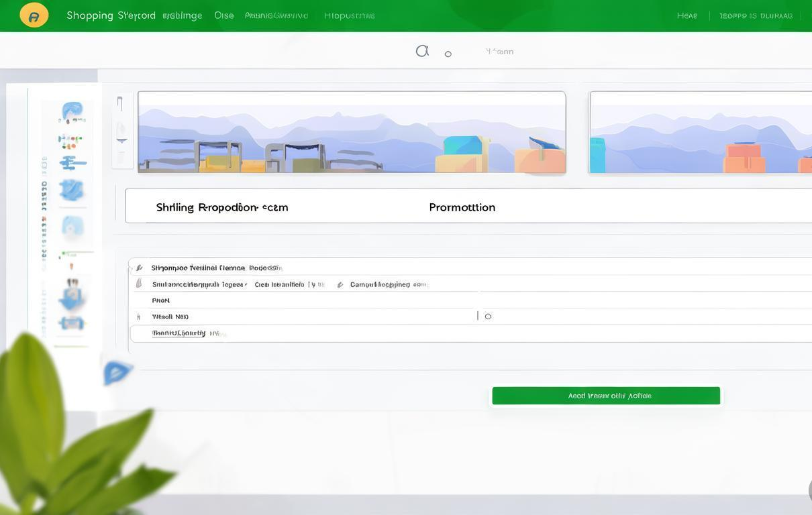Image resolution: width=812 pixels, height=515 pixels.
Task: Click the yellow round logo icon
Action: click(34, 15)
